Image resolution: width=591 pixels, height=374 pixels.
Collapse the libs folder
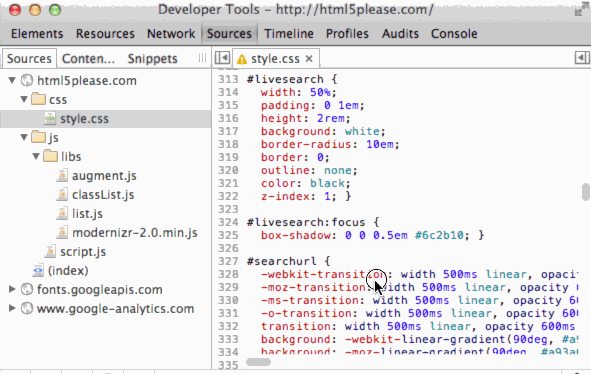[x=36, y=156]
